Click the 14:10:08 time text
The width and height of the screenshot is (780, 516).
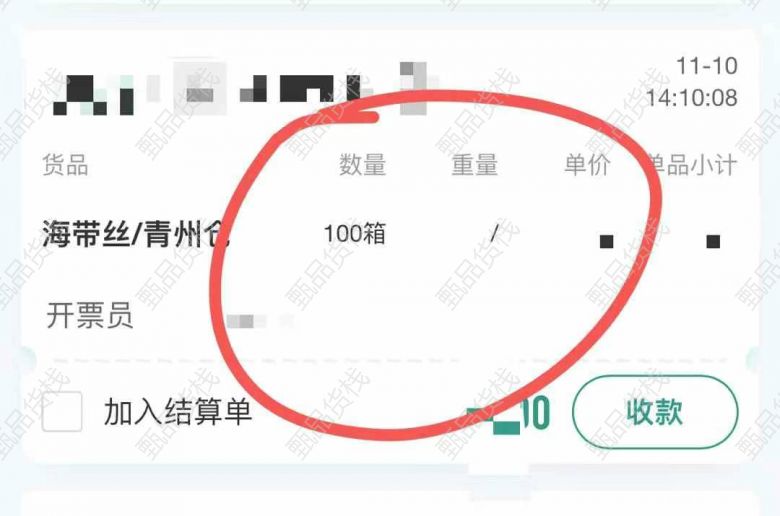(x=691, y=98)
